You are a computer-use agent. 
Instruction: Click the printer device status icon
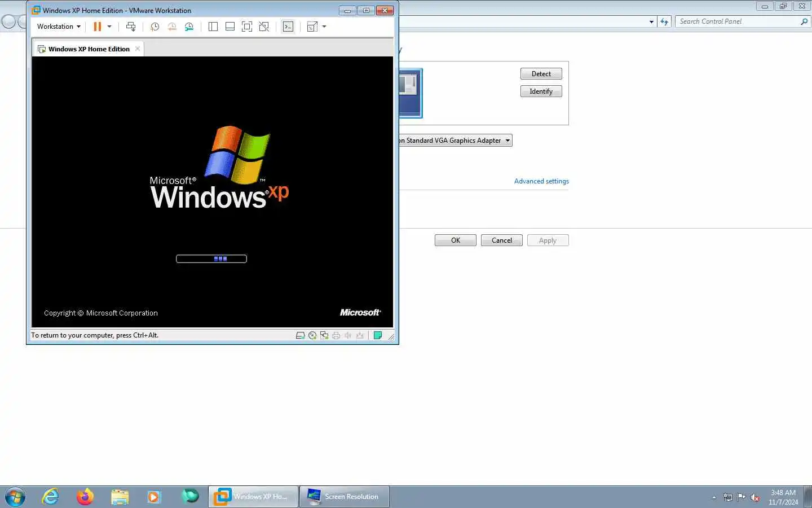pyautogui.click(x=336, y=335)
